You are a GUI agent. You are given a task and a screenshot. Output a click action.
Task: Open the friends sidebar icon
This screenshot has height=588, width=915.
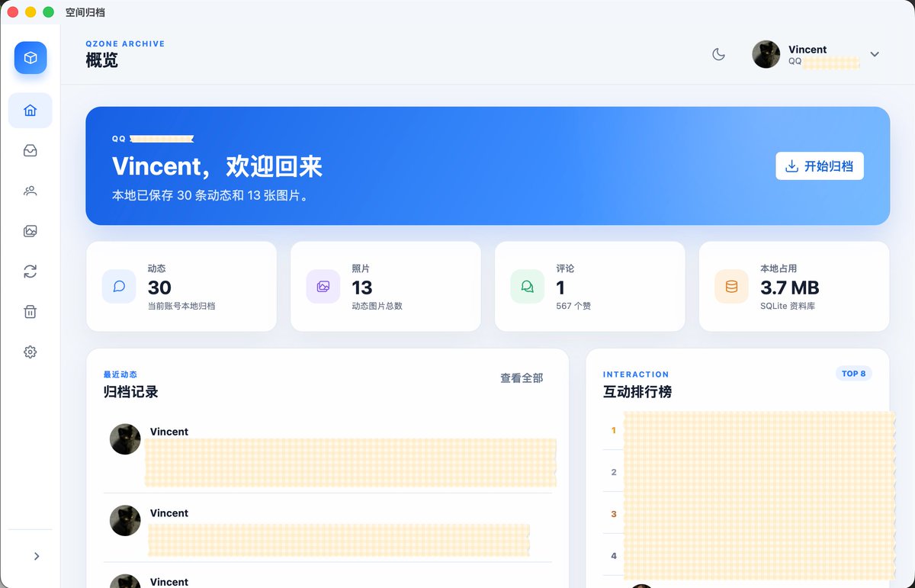coord(30,191)
